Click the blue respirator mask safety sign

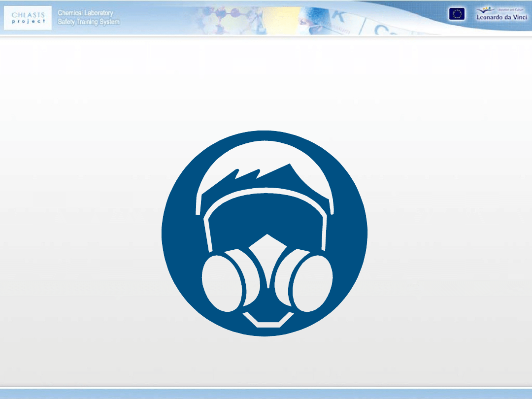coord(264,233)
